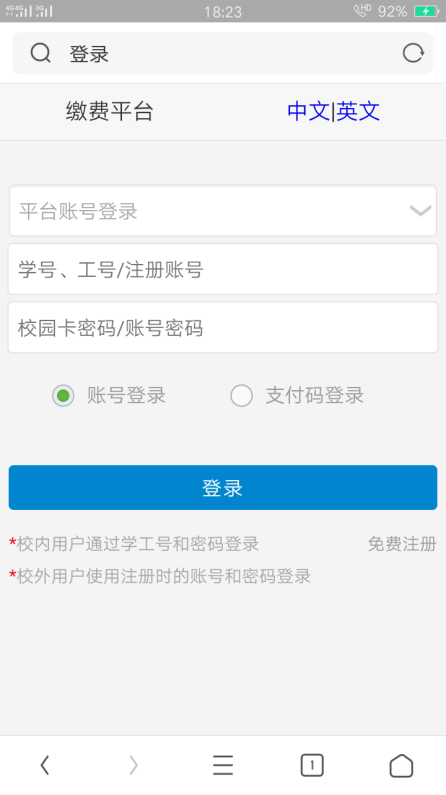Focus the 校园卡密码/账号密码 field
Viewport: 446px width, 795px height.
pos(223,328)
